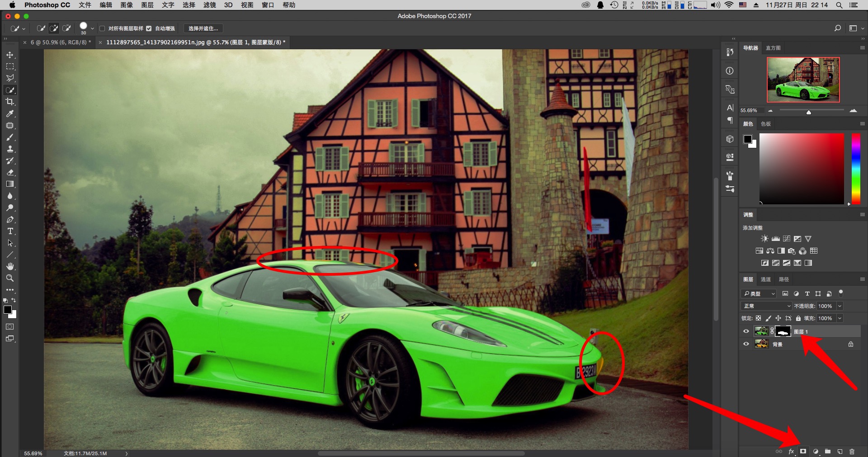Click the rainbow hue slider strip

click(x=855, y=168)
